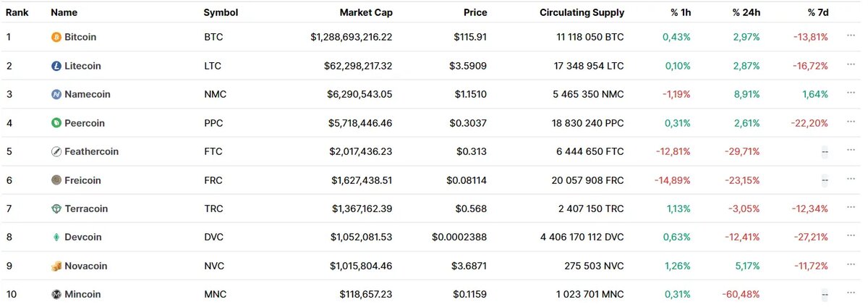Click the Bitcoin coin icon
Screen dimensions: 868x307
[x=56, y=37]
